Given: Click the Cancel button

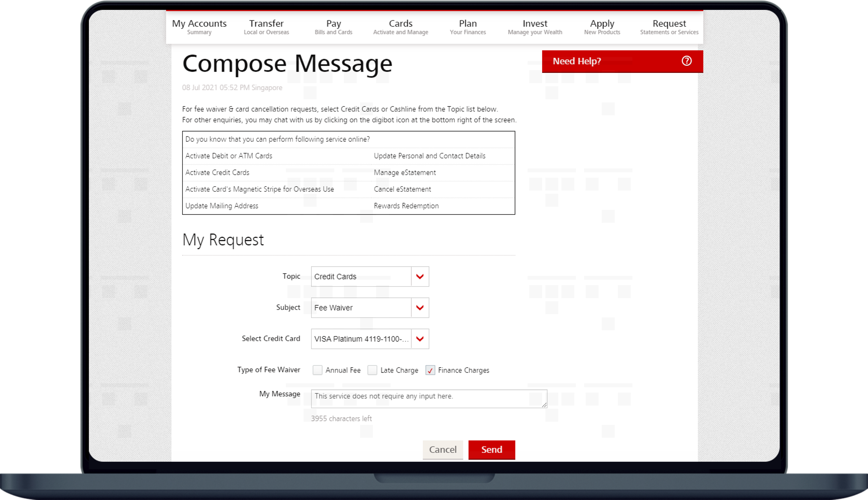Looking at the screenshot, I should tap(443, 449).
